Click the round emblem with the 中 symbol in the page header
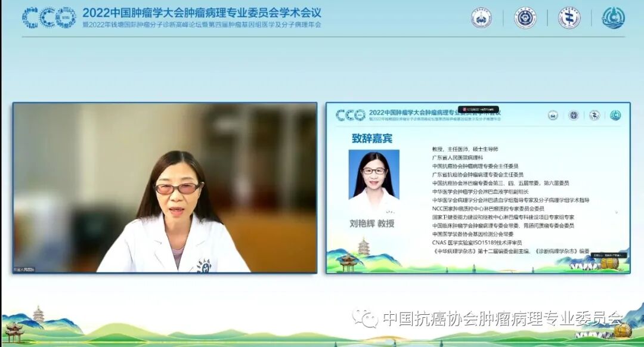The image size is (644, 347). pos(569,18)
